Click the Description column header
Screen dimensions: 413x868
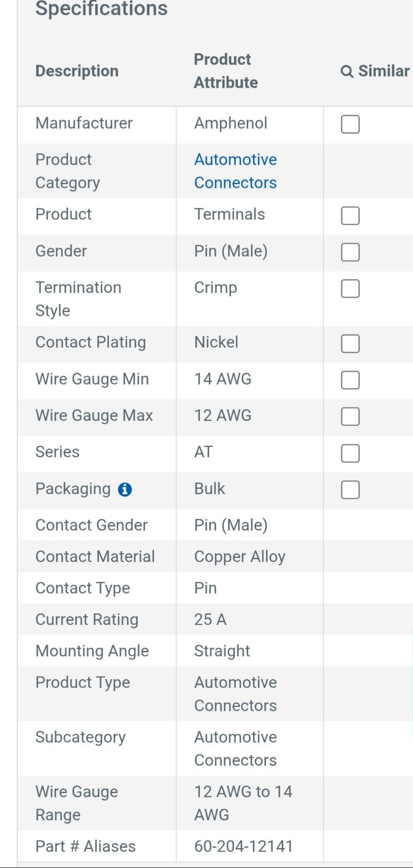tap(77, 71)
